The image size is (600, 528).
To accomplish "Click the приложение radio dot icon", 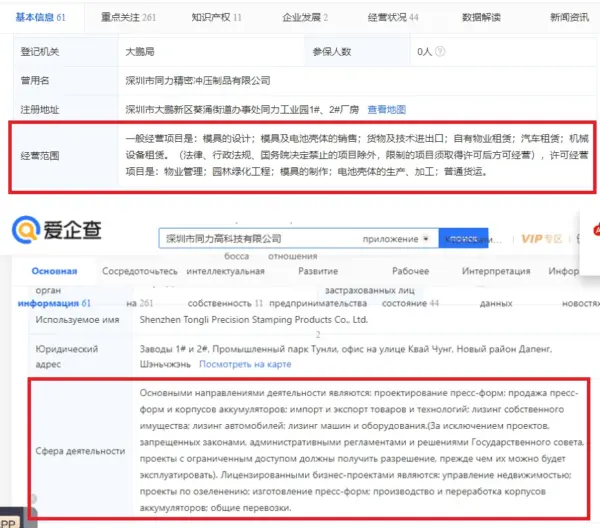I will [x=425, y=239].
